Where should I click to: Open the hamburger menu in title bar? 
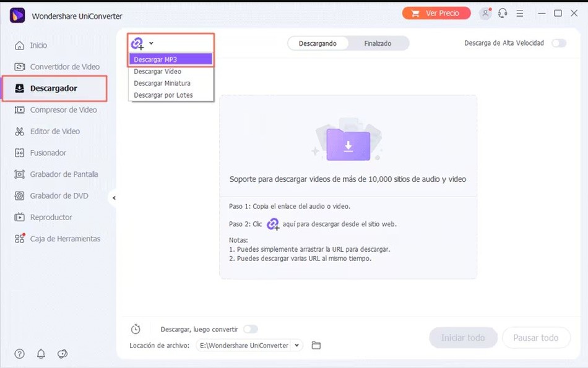tap(520, 14)
